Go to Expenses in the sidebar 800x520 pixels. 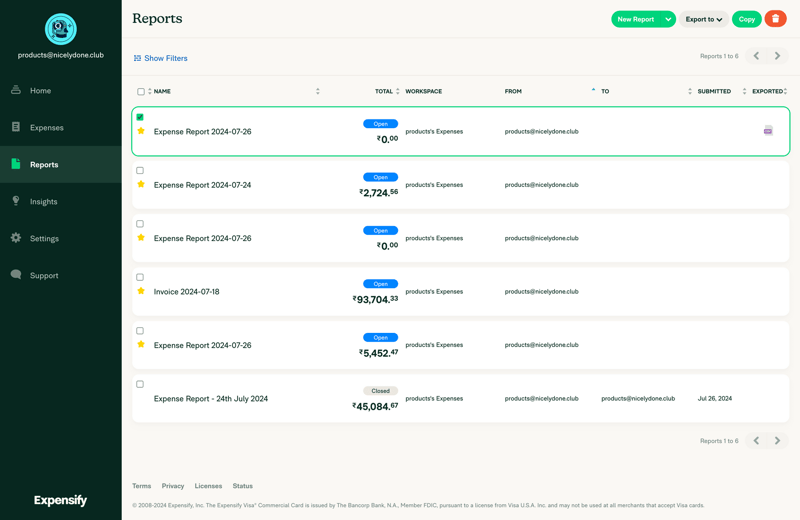(61, 128)
